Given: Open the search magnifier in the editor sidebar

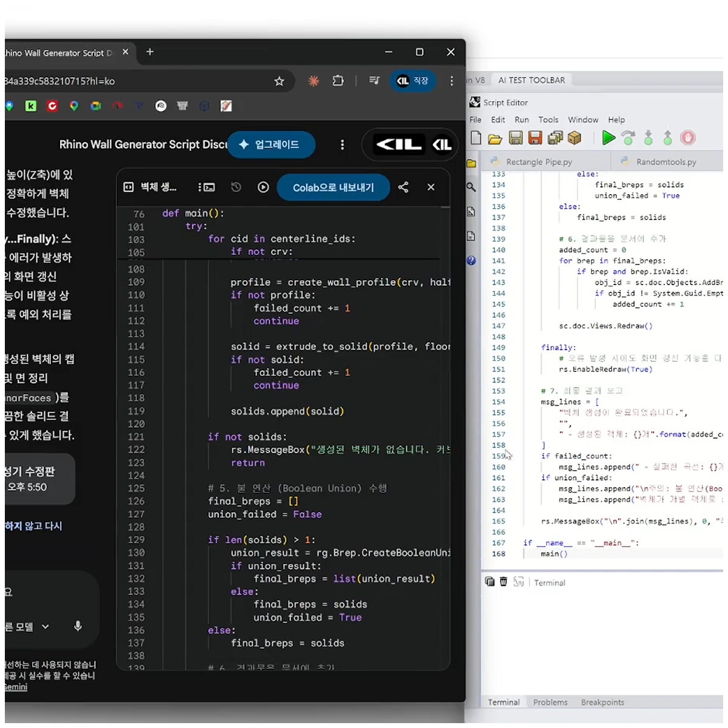Looking at the screenshot, I should pos(471,187).
